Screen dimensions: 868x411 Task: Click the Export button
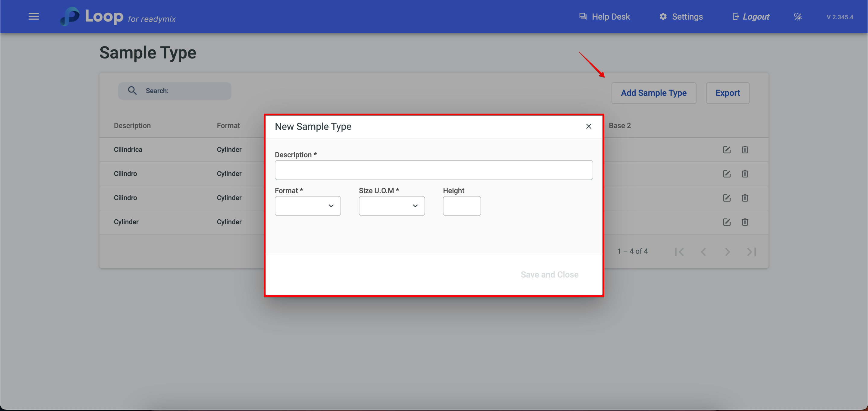pos(728,93)
